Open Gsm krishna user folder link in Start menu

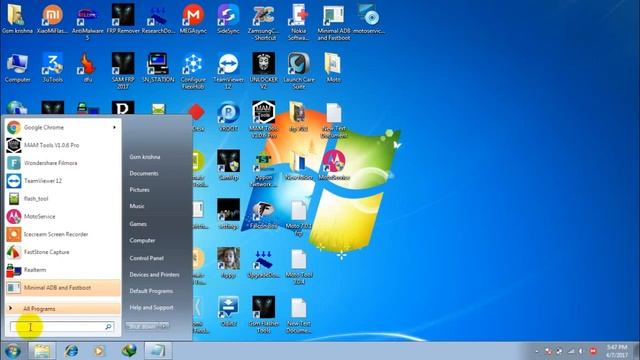[145, 157]
